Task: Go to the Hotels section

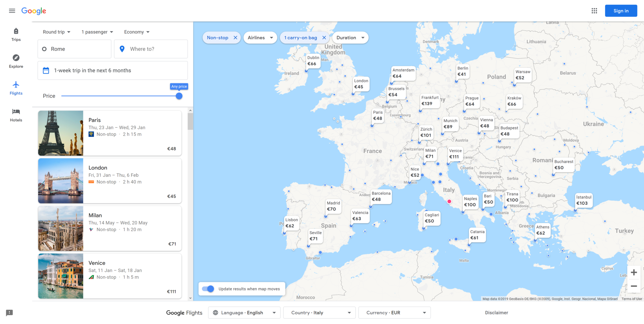Action: (x=16, y=115)
